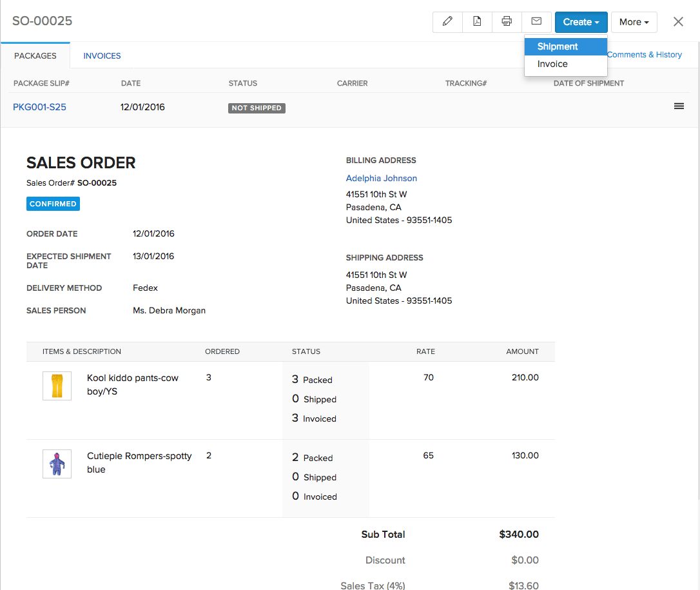Viewport: 700px width, 590px height.
Task: Click the CONFIRMED status badge
Action: tap(53, 203)
